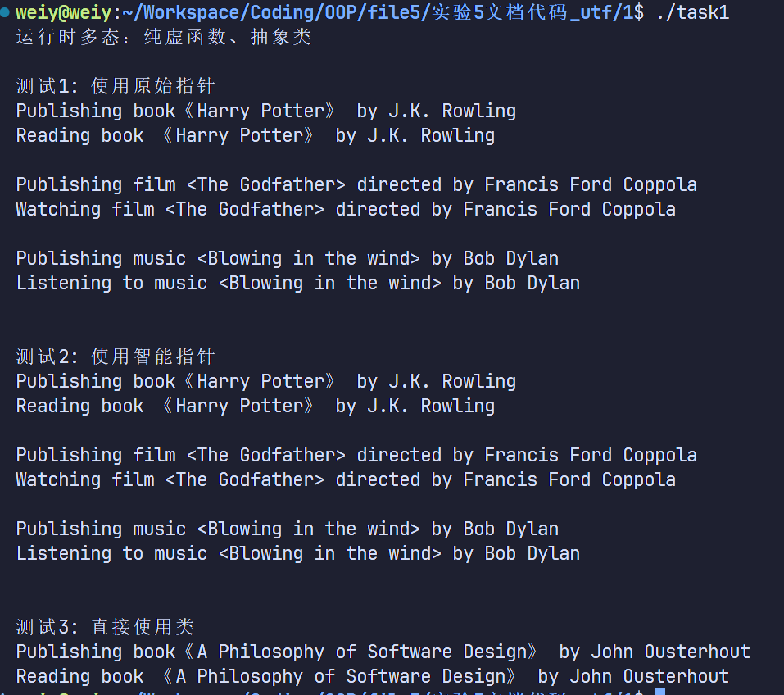This screenshot has width=784, height=695.
Task: Click the blue command status dot beside the prompt
Action: (x=4, y=12)
